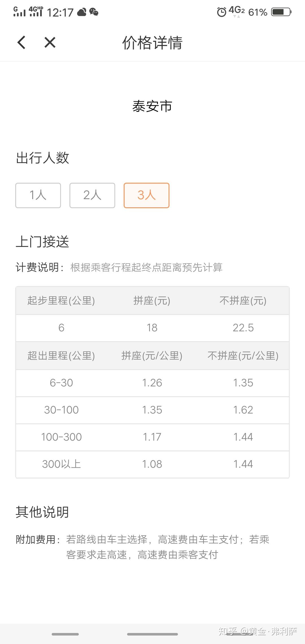Image resolution: width=305 pixels, height=644 pixels.
Task: Tap the 12:17 clock in status bar
Action: pyautogui.click(x=60, y=12)
